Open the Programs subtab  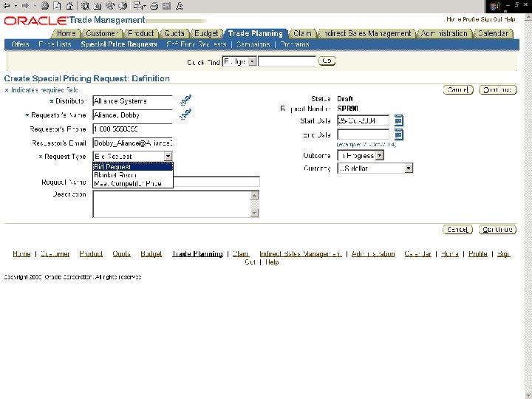[x=295, y=44]
